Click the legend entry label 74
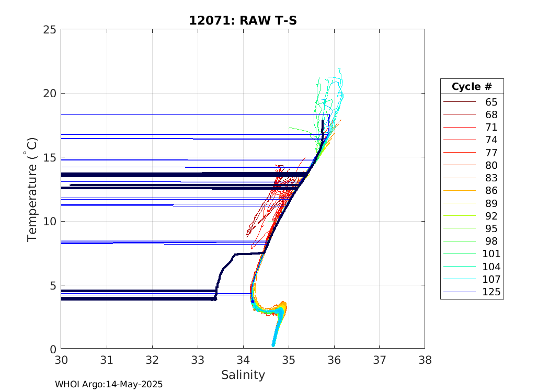The height and width of the screenshot is (392, 549). 491,140
